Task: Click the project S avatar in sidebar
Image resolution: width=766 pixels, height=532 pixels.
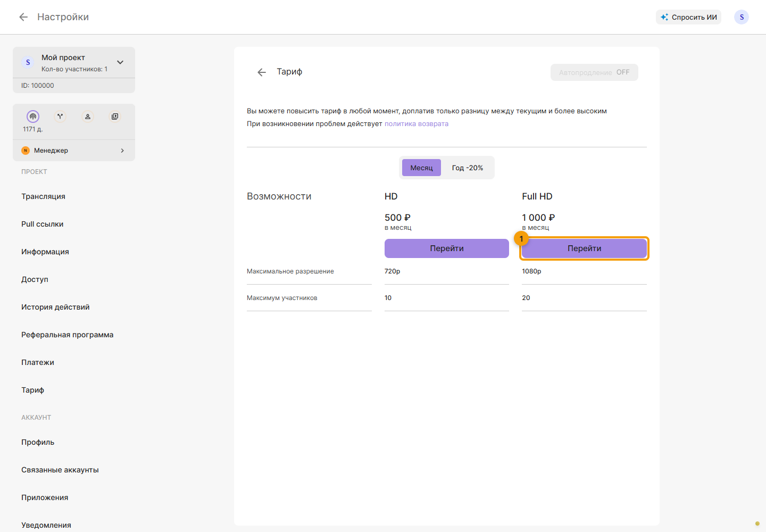Action: 28,62
